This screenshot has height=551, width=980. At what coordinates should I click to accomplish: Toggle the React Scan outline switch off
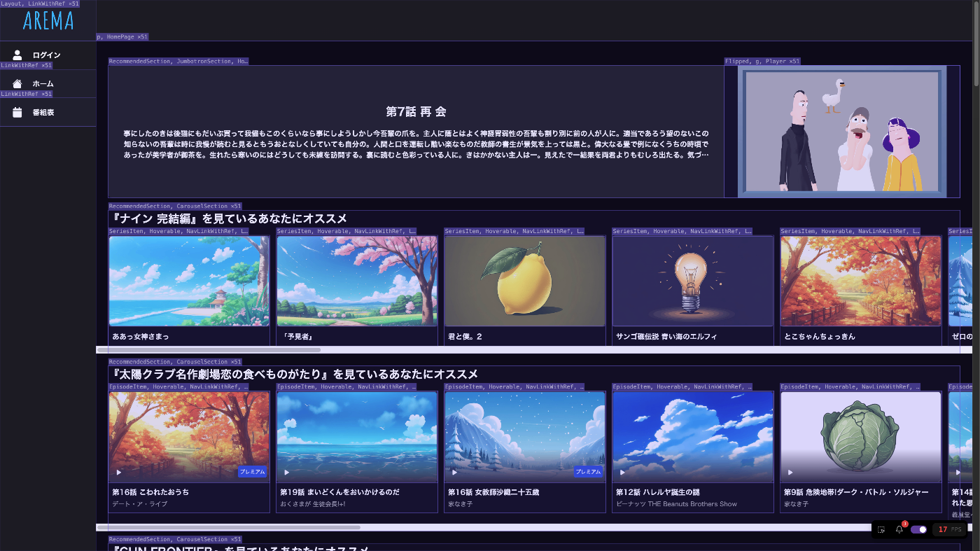[918, 530]
